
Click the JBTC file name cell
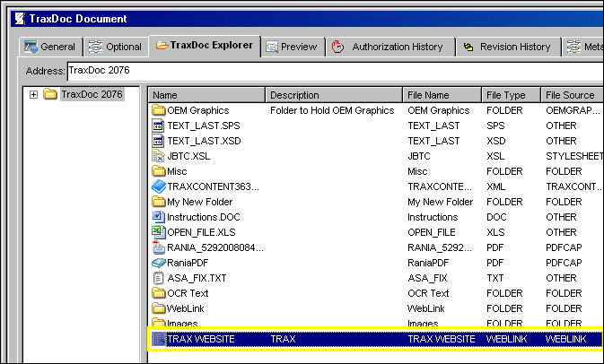point(419,156)
